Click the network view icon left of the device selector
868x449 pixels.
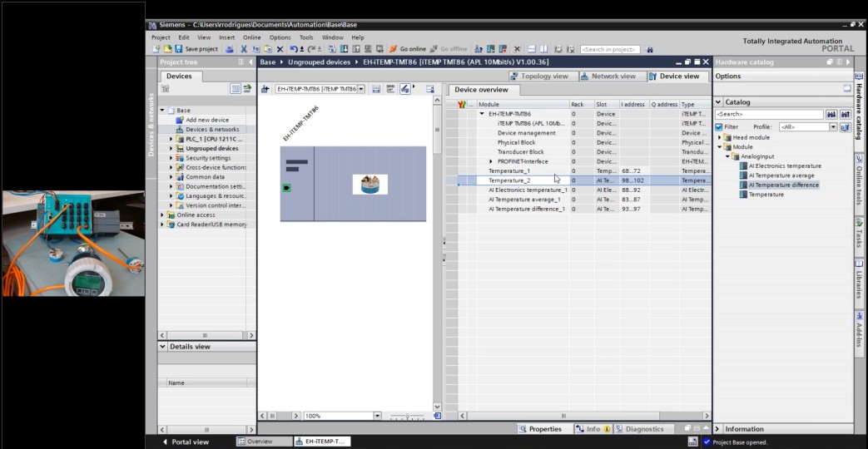[265, 89]
